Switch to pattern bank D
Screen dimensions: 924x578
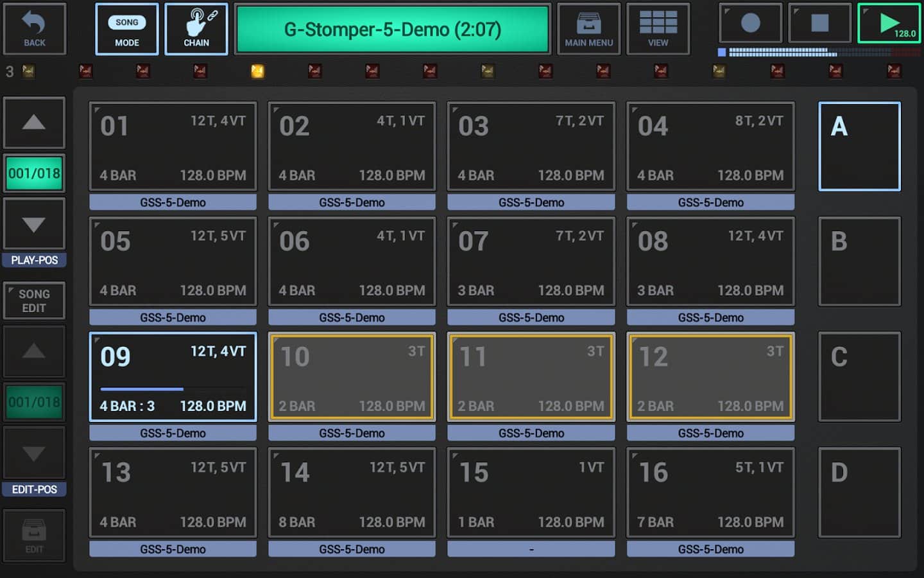click(859, 493)
